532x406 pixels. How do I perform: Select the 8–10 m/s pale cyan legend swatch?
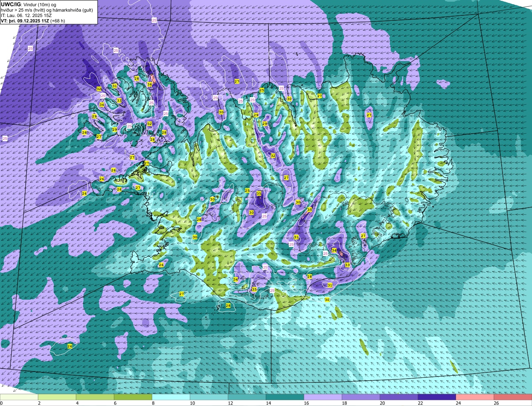171,397
